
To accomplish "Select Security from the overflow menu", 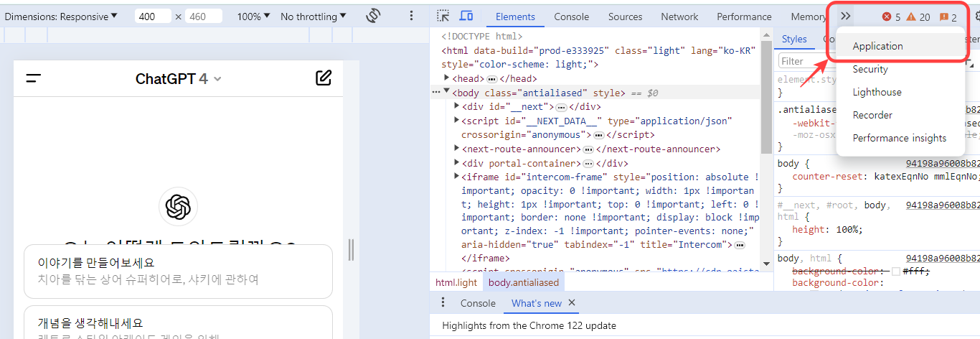I will click(x=902, y=69).
